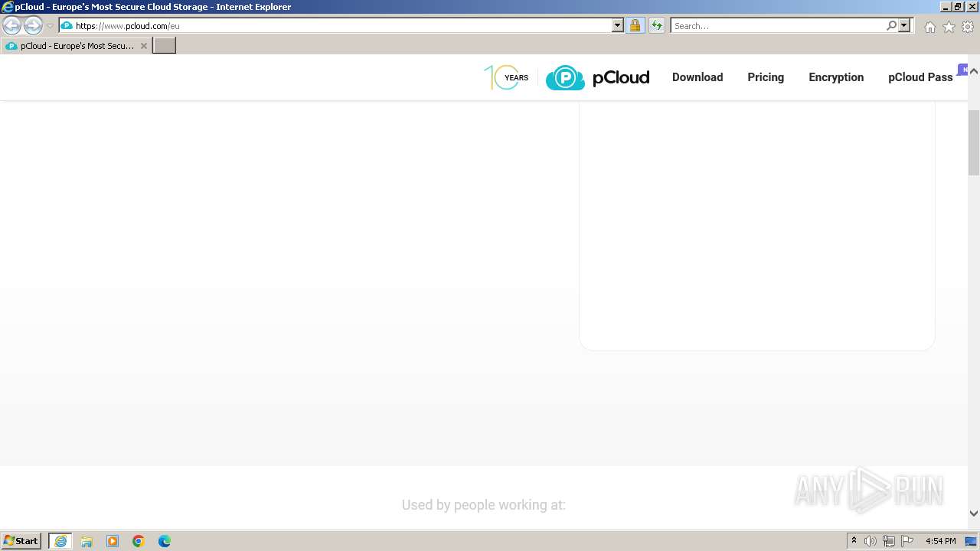
Task: Click the pCloud favicon in address bar
Action: coord(67,26)
